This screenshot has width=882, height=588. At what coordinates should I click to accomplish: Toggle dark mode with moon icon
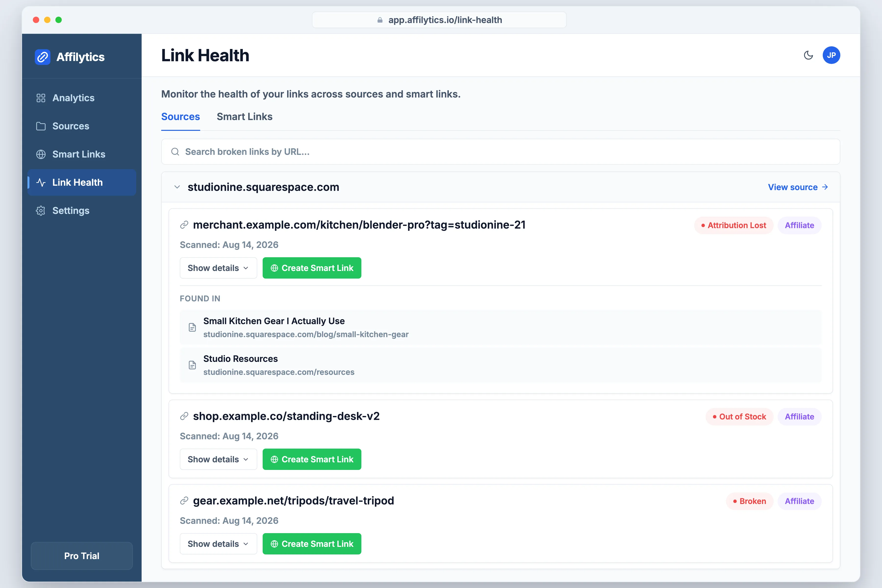(808, 55)
